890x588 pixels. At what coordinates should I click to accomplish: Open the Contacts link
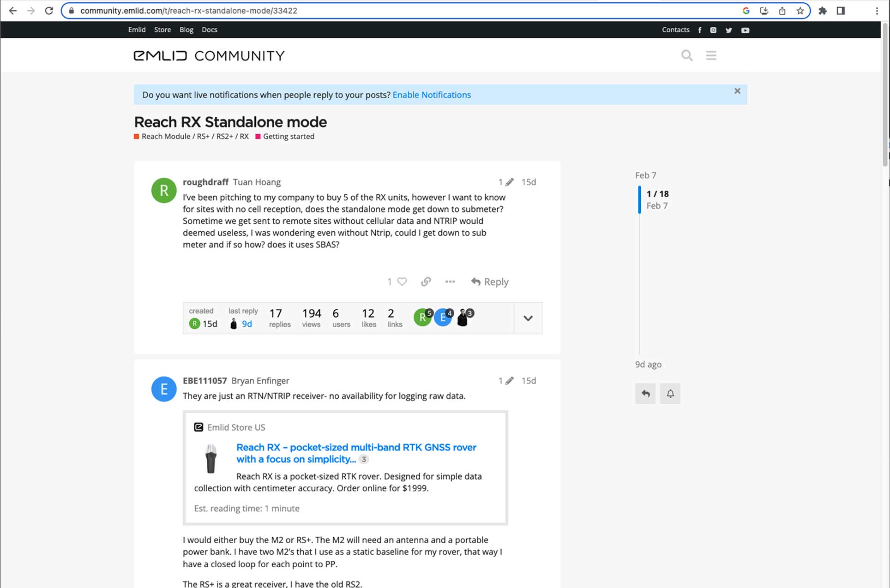click(x=675, y=30)
